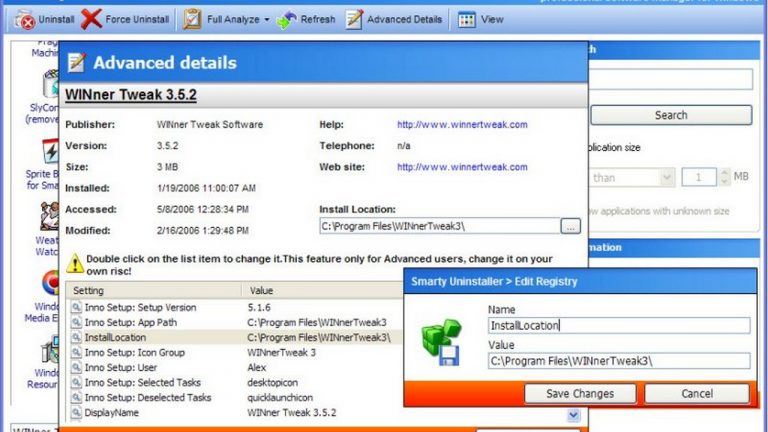Click the Refresh toolbar label

pos(318,20)
